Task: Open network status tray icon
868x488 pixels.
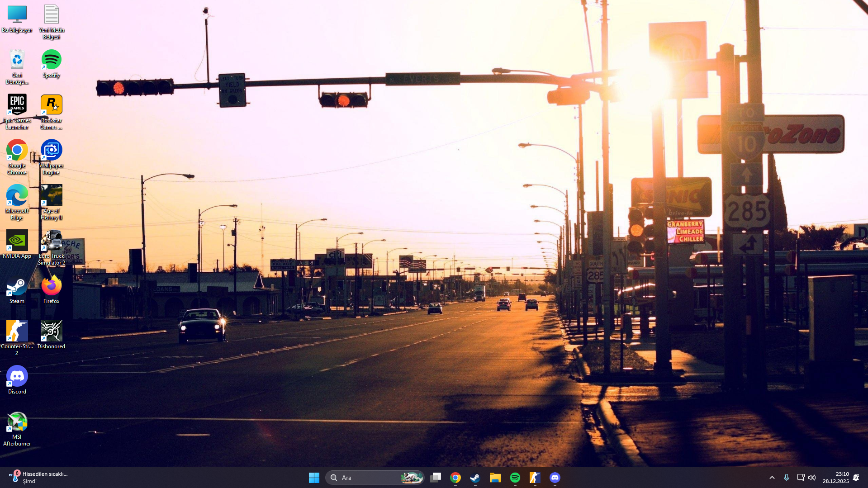Action: point(801,478)
